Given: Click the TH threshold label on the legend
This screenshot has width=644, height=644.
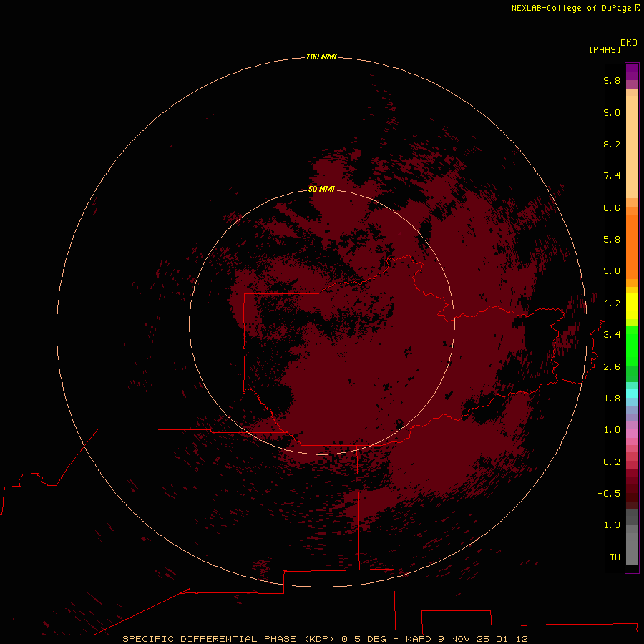Looking at the screenshot, I should tap(615, 557).
